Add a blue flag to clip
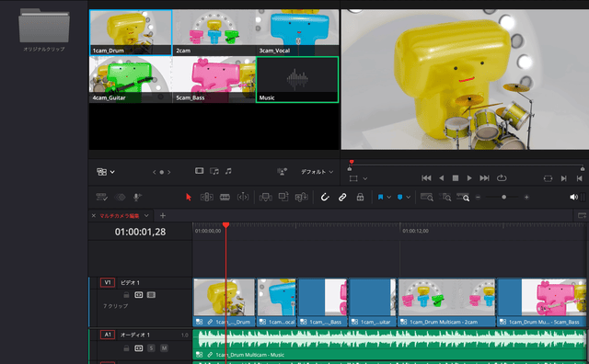Viewport: 589px width, 364px height. (x=380, y=197)
